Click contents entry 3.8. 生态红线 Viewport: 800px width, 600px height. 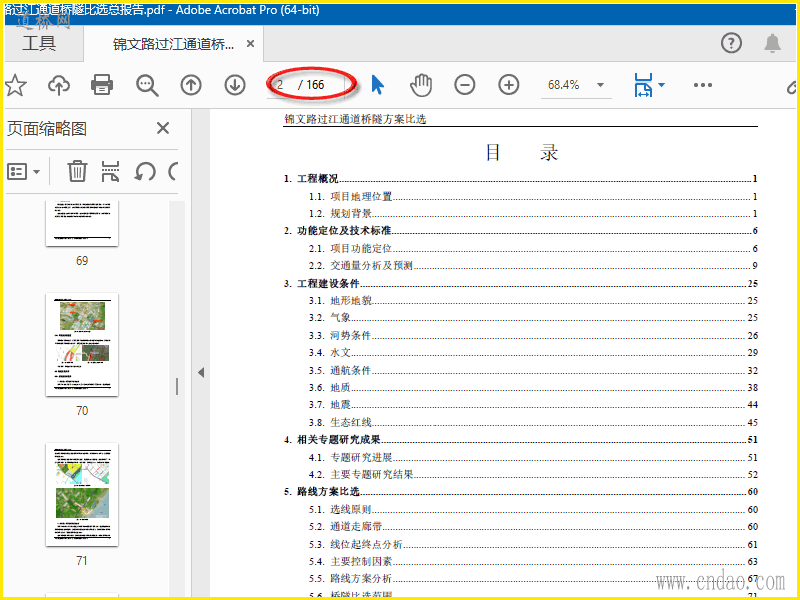point(533,422)
